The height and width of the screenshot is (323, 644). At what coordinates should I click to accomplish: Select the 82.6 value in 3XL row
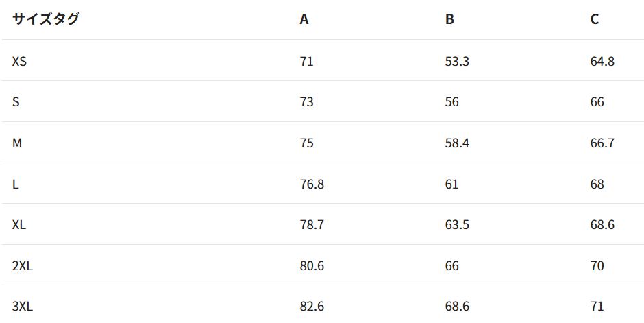[312, 306]
